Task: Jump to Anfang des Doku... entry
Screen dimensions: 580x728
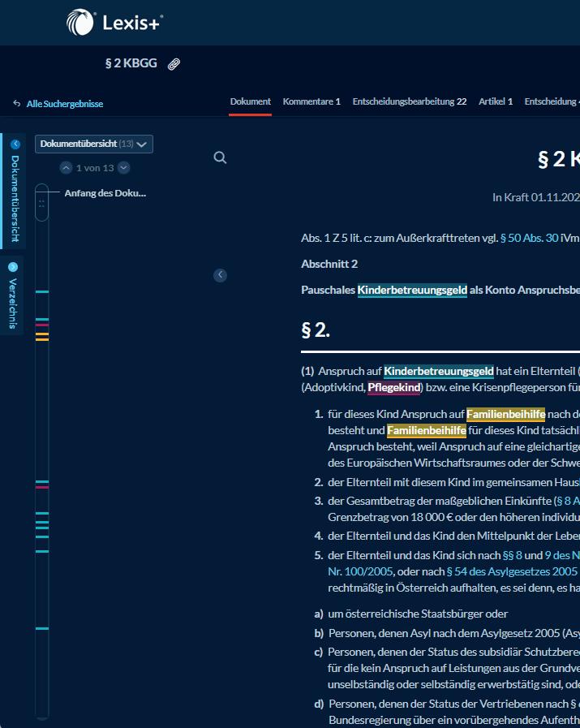Action: [x=105, y=193]
